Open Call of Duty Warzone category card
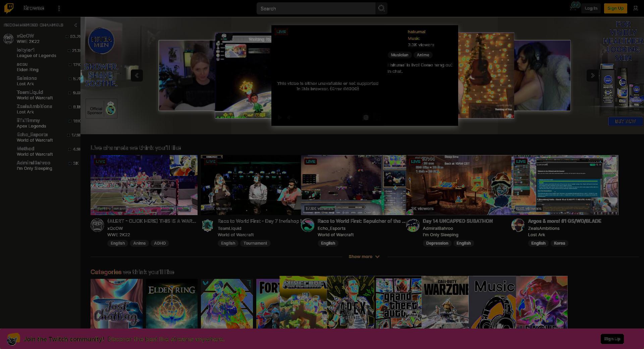The image size is (644, 349). tap(445, 302)
